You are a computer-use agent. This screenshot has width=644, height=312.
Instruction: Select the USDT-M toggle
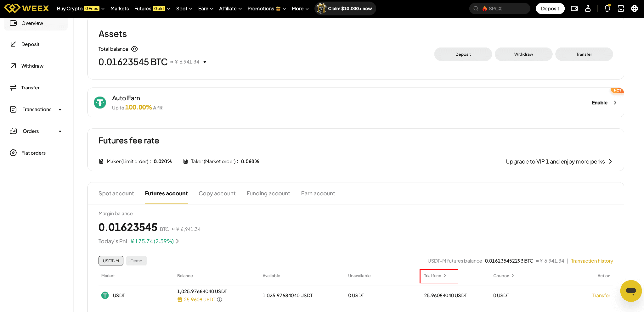[111, 261]
